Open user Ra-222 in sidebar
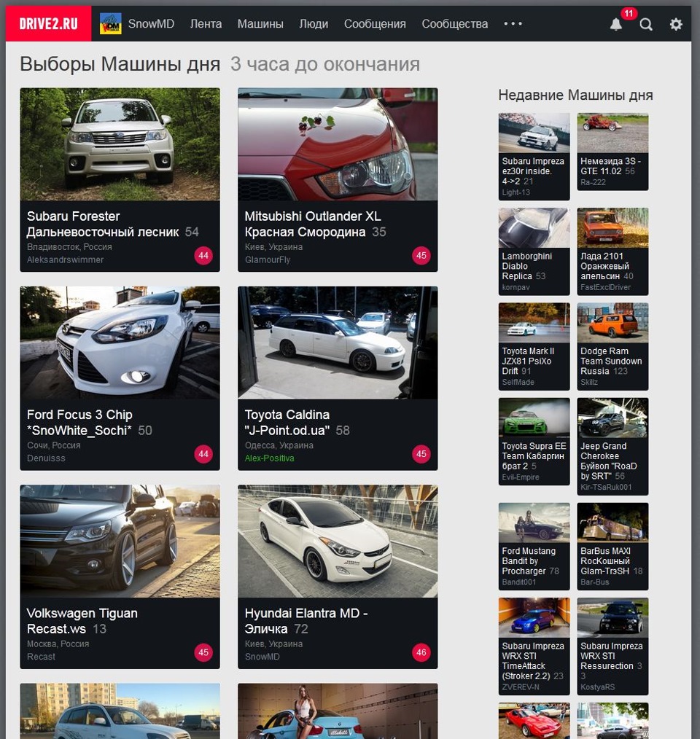 (x=593, y=182)
